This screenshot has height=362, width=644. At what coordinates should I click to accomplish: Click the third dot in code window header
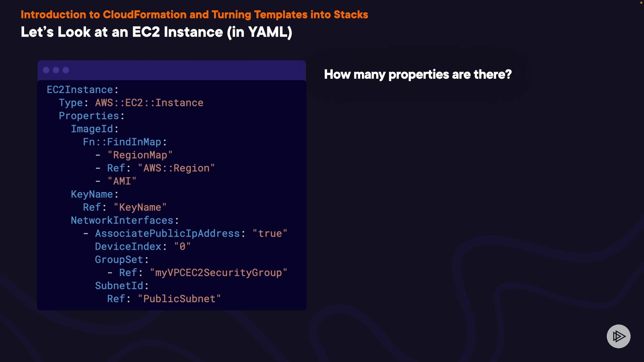click(66, 70)
